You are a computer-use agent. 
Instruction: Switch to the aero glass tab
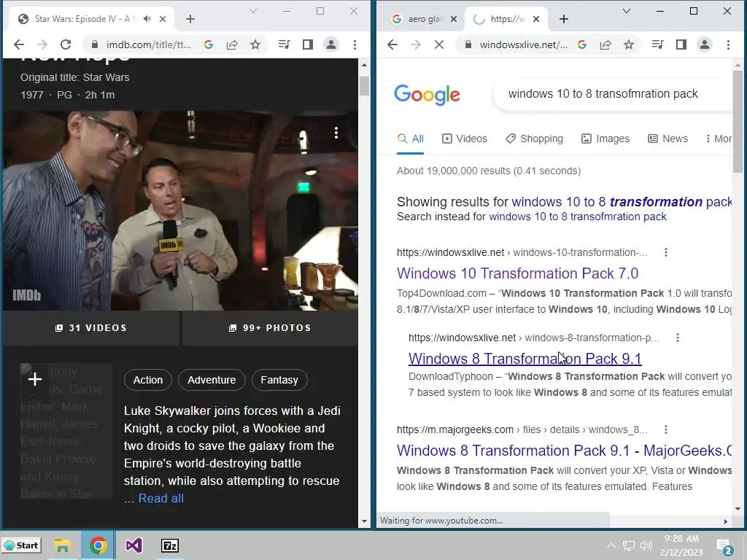[x=424, y=19]
